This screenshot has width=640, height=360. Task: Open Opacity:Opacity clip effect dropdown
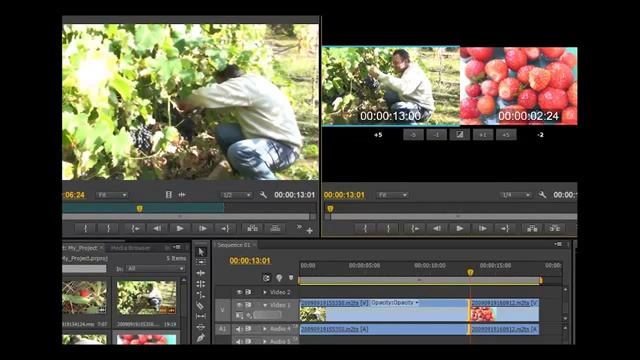tap(395, 303)
